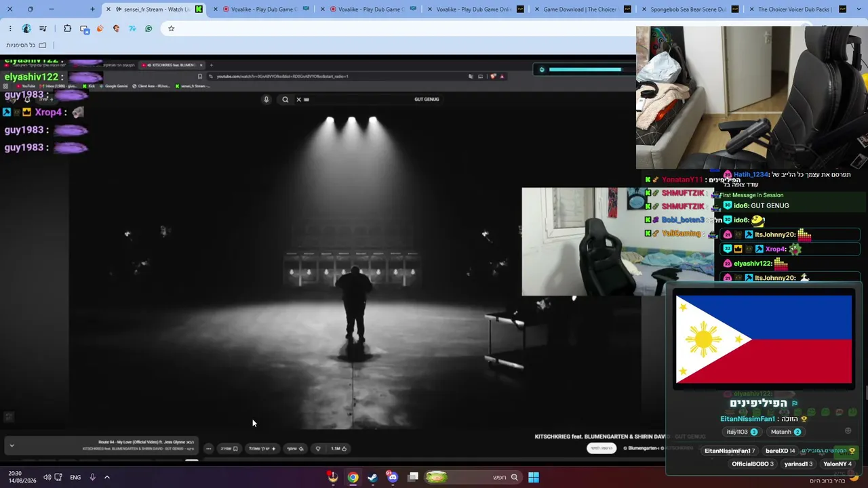Click the barelXD leaderboard entry

click(780, 451)
